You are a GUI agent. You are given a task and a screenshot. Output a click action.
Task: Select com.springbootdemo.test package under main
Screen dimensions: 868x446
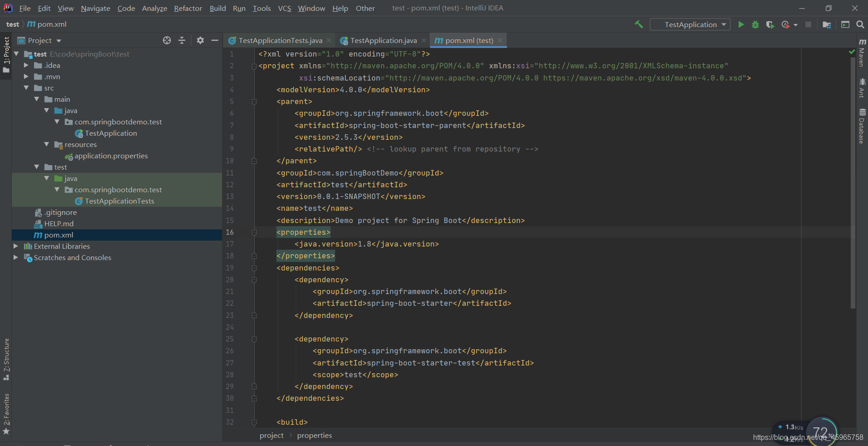click(x=118, y=122)
